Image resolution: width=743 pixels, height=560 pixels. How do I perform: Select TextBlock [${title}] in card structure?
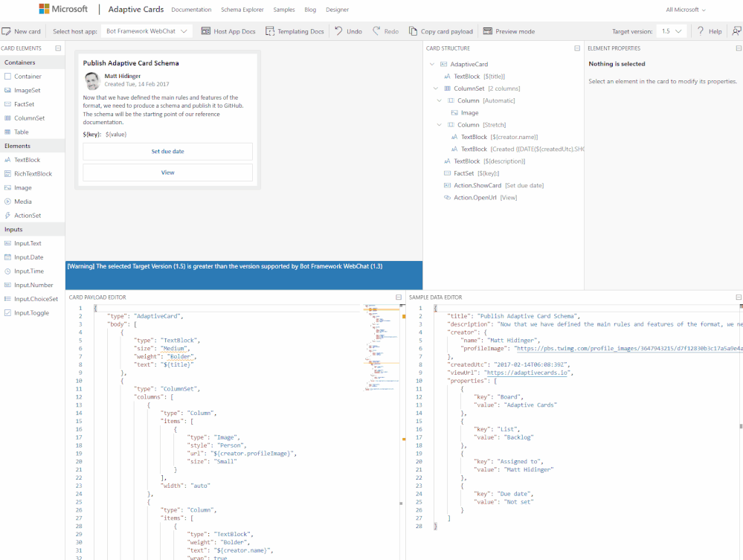pos(475,77)
